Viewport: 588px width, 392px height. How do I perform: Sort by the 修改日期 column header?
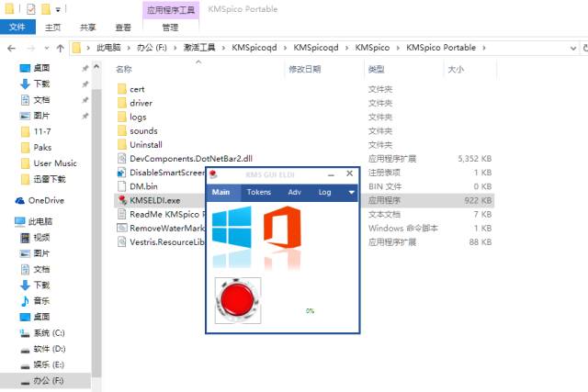pyautogui.click(x=304, y=69)
